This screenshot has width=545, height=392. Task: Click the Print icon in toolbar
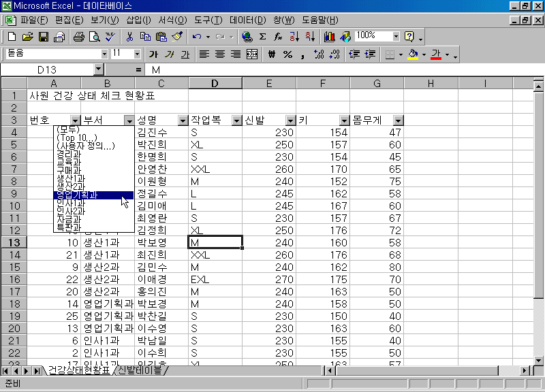pos(78,37)
